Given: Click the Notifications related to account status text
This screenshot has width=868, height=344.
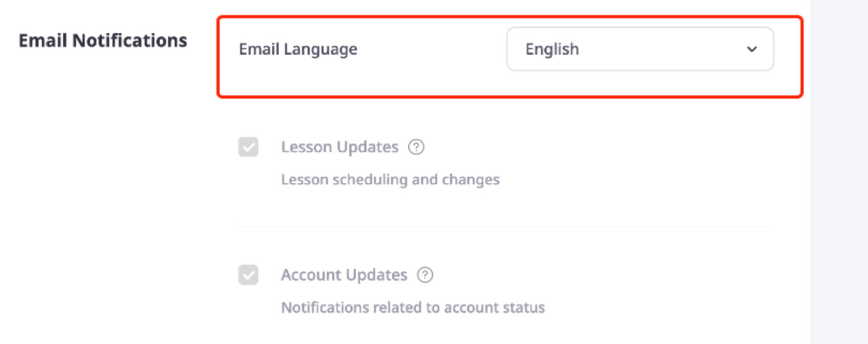Looking at the screenshot, I should (x=413, y=308).
